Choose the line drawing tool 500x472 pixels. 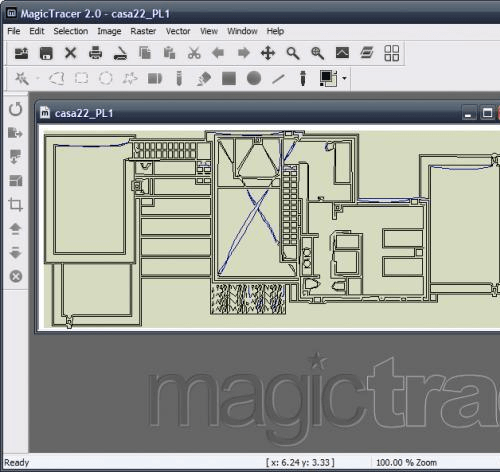(278, 79)
